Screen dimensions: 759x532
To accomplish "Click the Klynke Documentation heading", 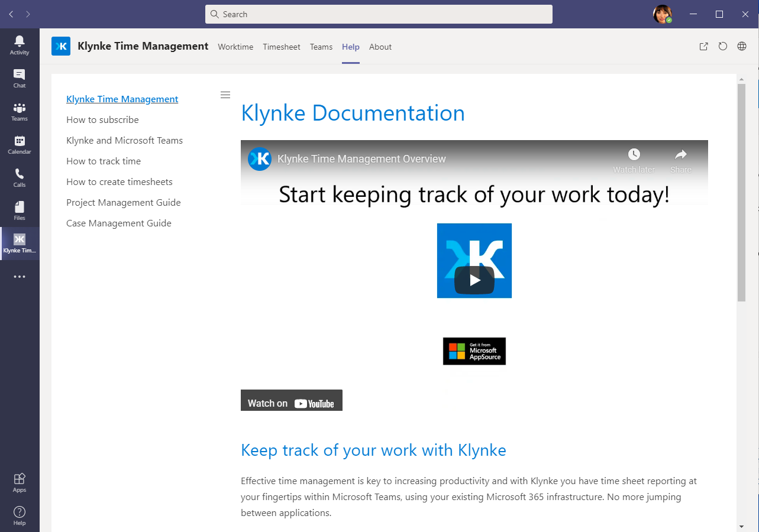I will pyautogui.click(x=353, y=113).
